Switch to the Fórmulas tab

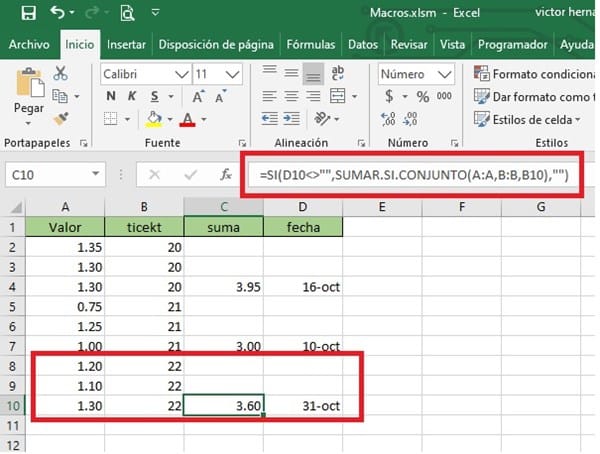311,44
